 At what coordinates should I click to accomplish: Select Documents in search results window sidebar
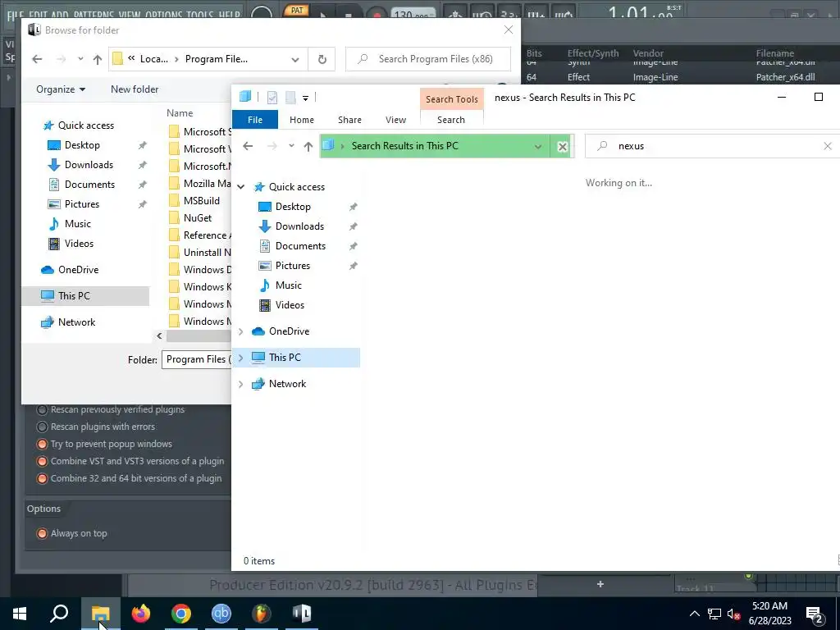click(300, 246)
